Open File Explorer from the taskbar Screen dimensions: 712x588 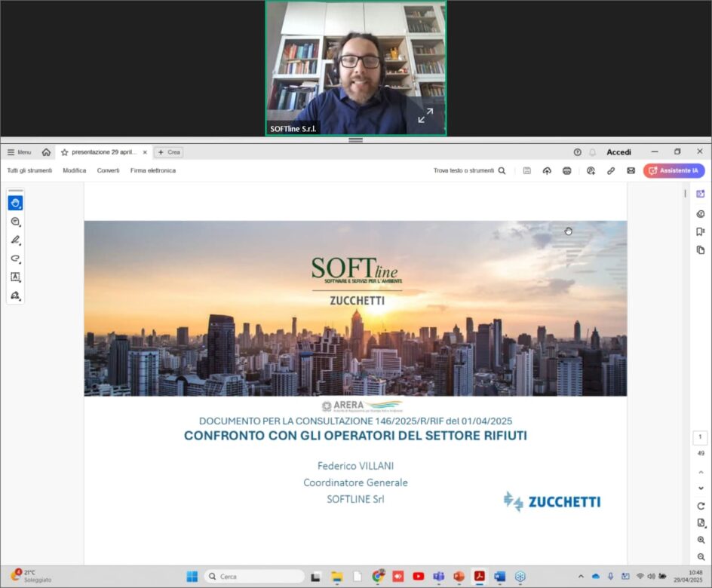tap(337, 577)
